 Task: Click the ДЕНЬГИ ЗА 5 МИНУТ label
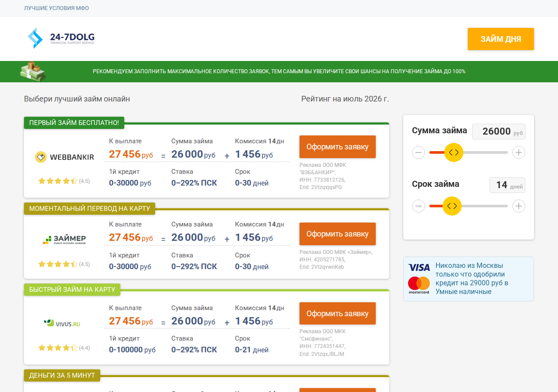pyautogui.click(x=62, y=375)
